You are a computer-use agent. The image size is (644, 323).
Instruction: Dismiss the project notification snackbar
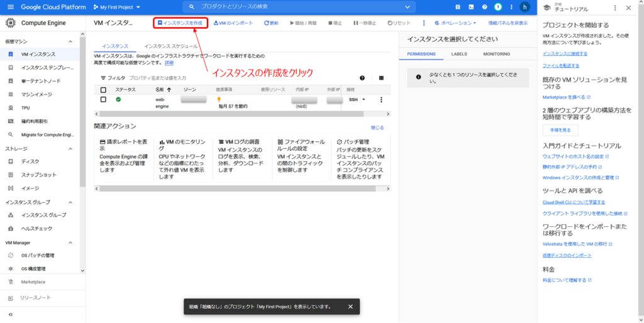[350, 307]
